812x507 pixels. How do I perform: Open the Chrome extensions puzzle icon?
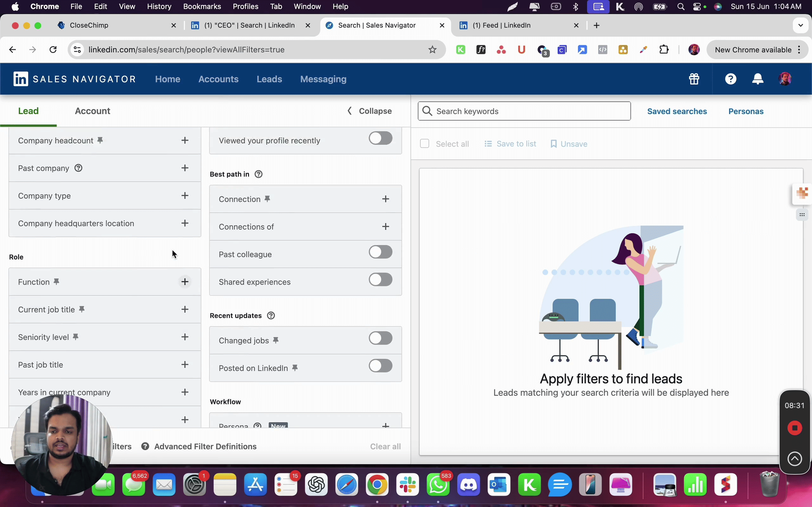pyautogui.click(x=664, y=50)
